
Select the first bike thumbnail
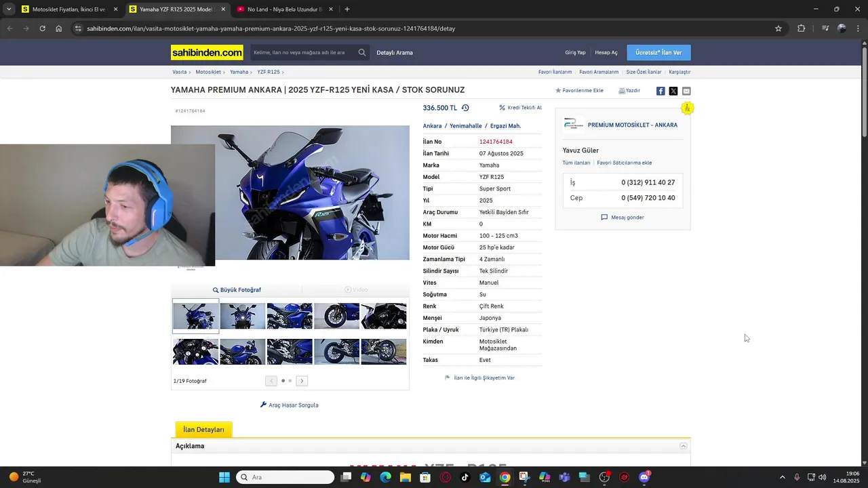(x=195, y=316)
